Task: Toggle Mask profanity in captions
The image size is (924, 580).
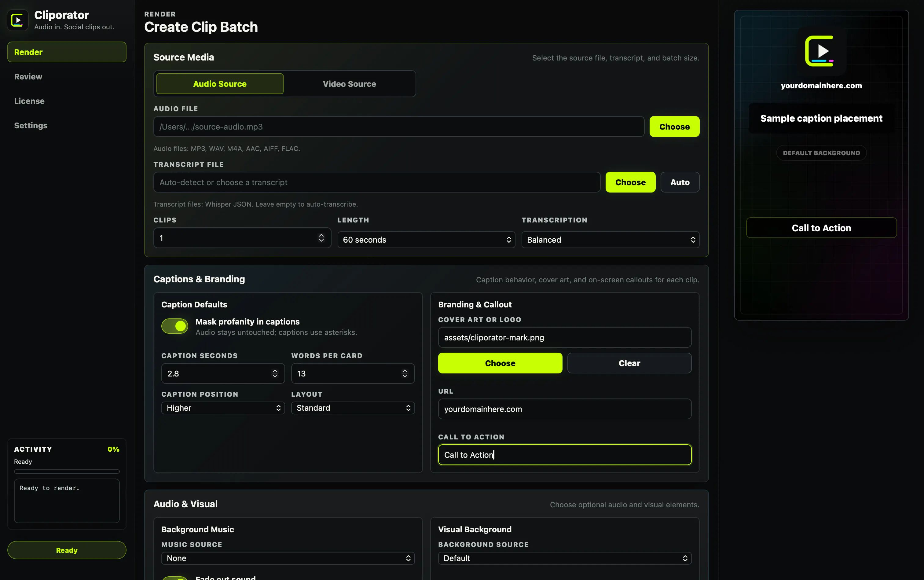Action: [175, 326]
